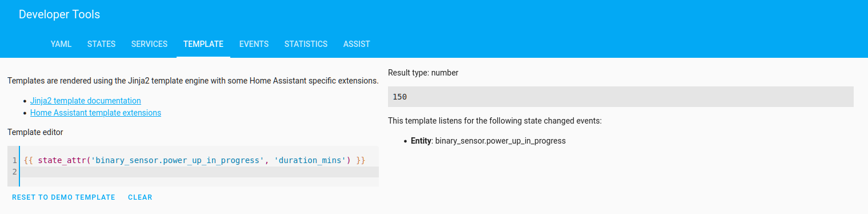Image resolution: width=868 pixels, height=214 pixels.
Task: Click the state_attr function in the editor
Action: coord(62,160)
